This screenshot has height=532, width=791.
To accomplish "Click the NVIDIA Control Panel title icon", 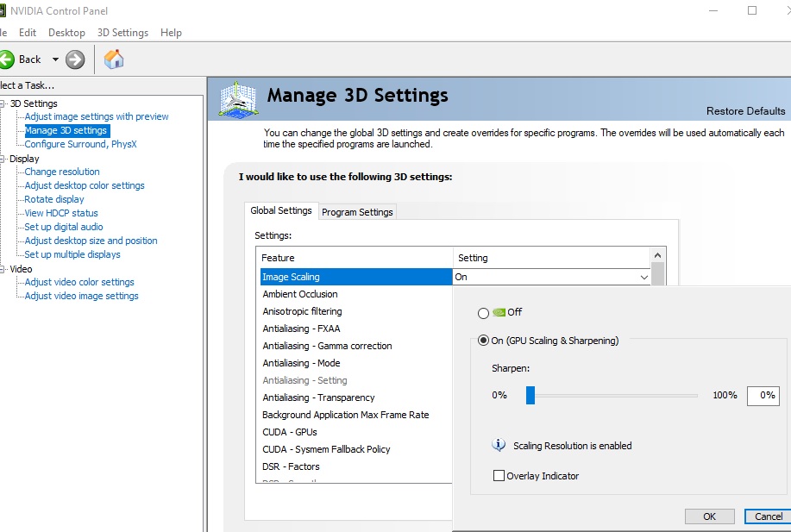I will (3, 10).
